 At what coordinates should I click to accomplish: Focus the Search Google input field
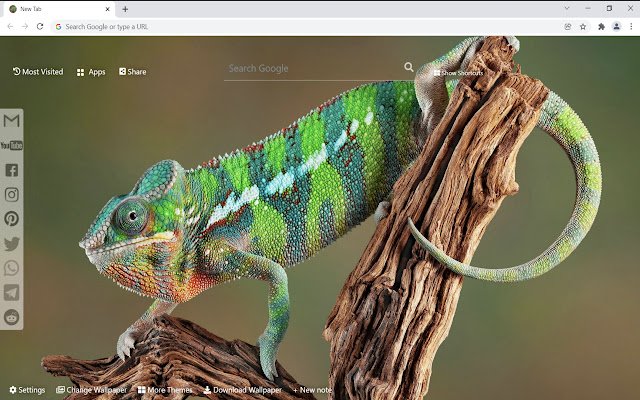(x=313, y=69)
